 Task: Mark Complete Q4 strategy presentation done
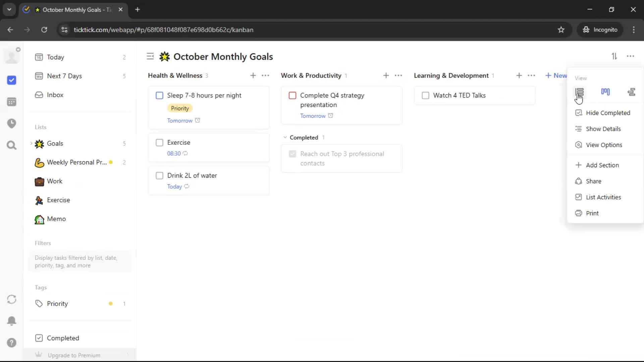coord(292,96)
